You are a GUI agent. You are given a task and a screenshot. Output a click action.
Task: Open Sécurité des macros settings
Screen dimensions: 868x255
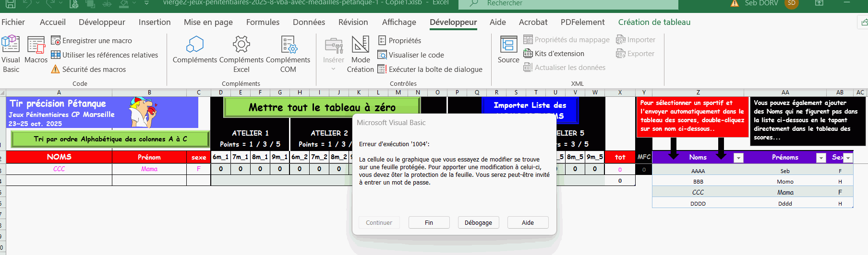88,70
